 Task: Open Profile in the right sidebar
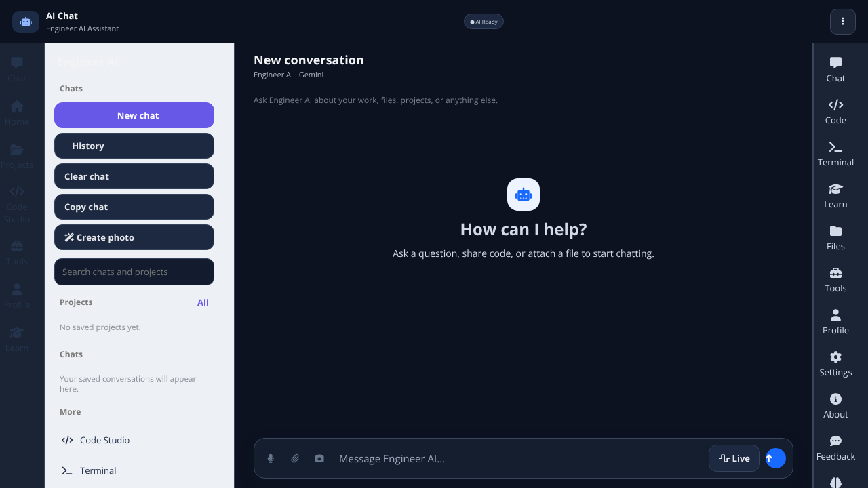coord(835,322)
